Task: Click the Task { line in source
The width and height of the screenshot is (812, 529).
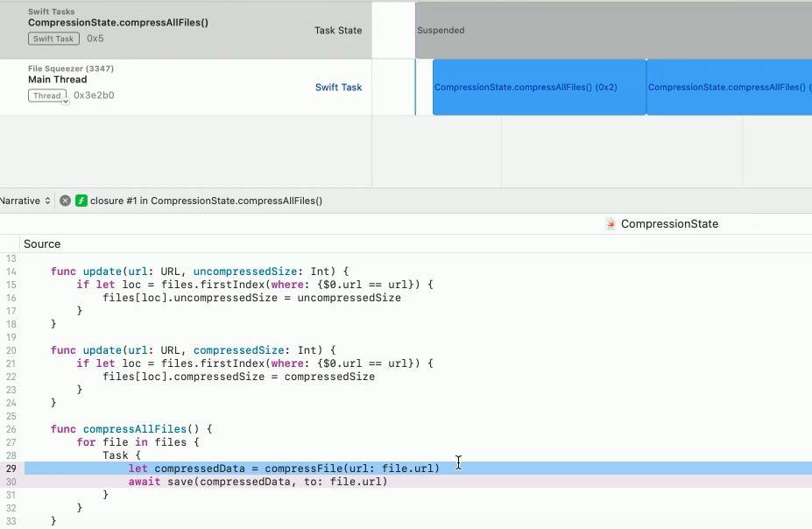Action: 122,455
